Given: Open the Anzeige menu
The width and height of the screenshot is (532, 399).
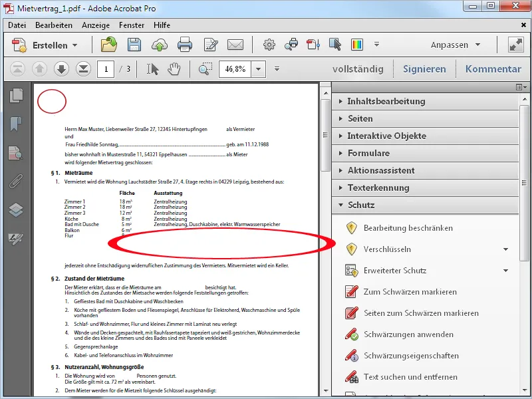Looking at the screenshot, I should click(96, 25).
